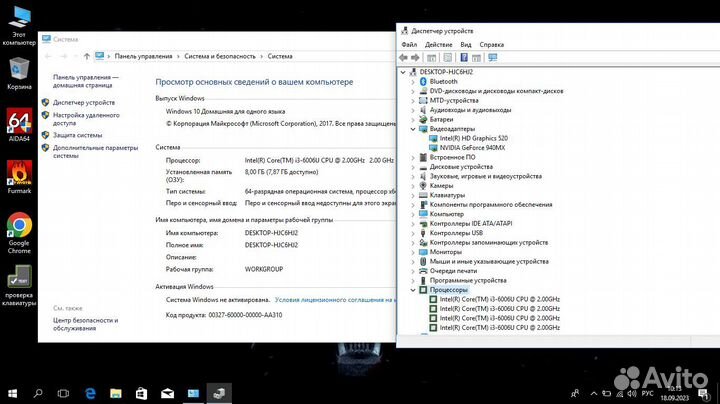720x404 pixels.
Task: Click the volume icon in system tray
Action: [x=632, y=393]
